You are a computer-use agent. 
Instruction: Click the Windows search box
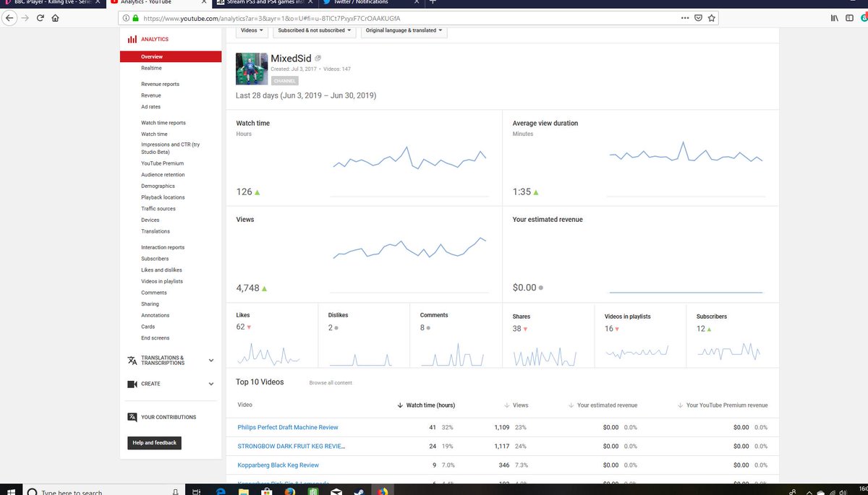pyautogui.click(x=103, y=491)
